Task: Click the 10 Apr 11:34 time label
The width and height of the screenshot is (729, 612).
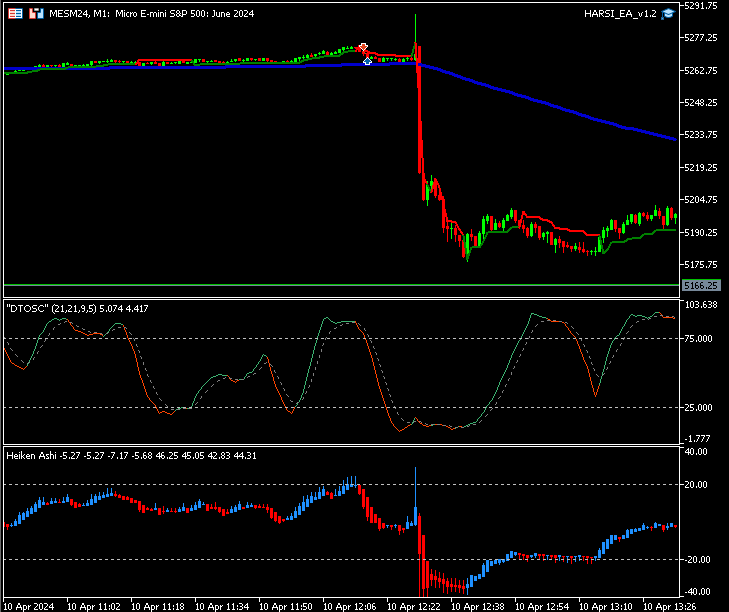Action: coord(222,606)
